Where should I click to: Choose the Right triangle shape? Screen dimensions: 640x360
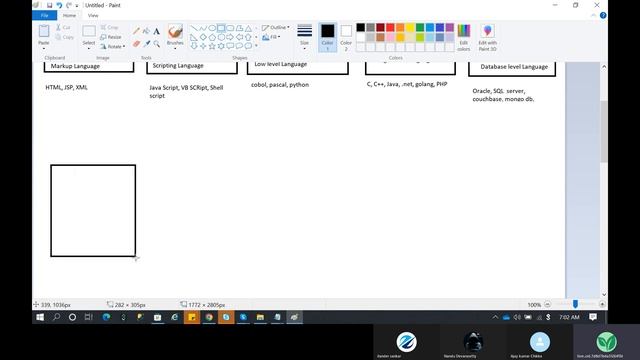(x=194, y=37)
